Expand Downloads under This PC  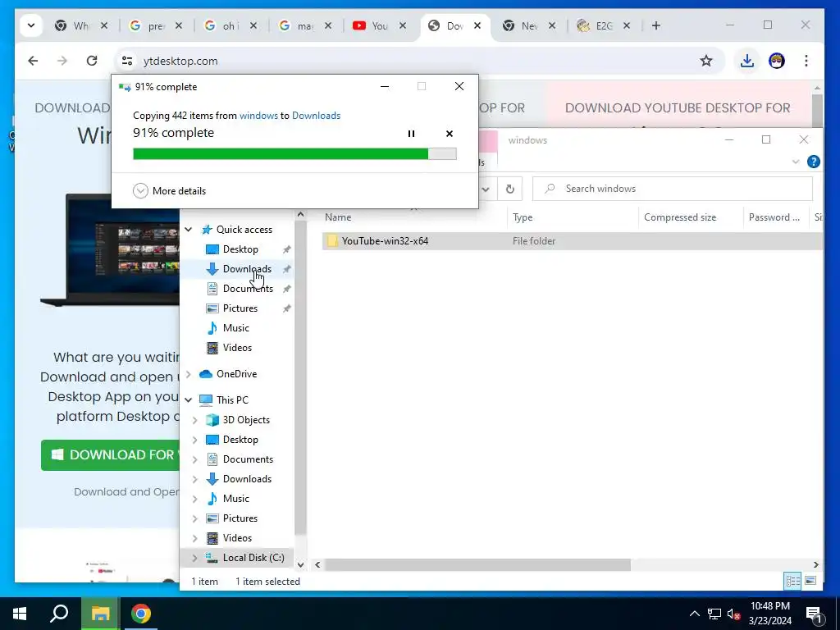coord(195,479)
